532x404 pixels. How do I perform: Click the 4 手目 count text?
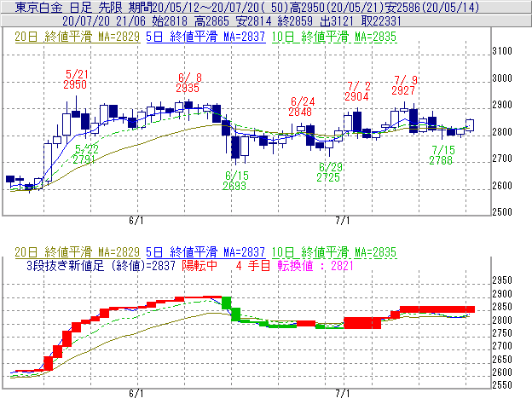[x=253, y=266]
